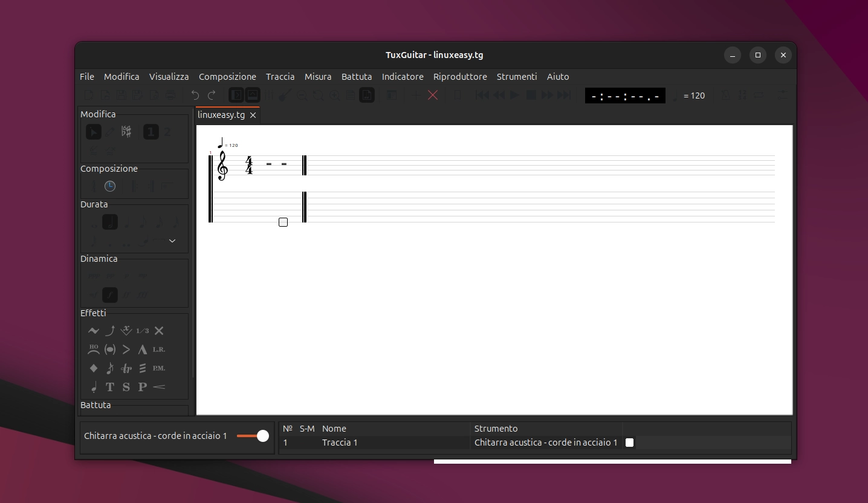Click the Undo arrow on the toolbar
This screenshot has height=503, width=868.
pos(195,95)
